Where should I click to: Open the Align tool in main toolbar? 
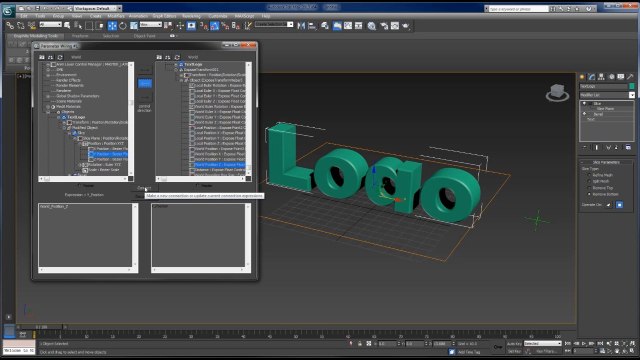click(312, 26)
